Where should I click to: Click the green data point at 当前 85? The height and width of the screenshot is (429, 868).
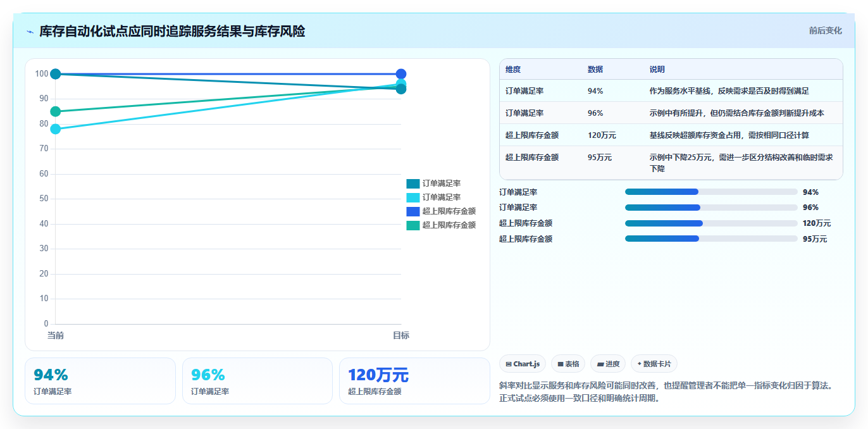56,111
